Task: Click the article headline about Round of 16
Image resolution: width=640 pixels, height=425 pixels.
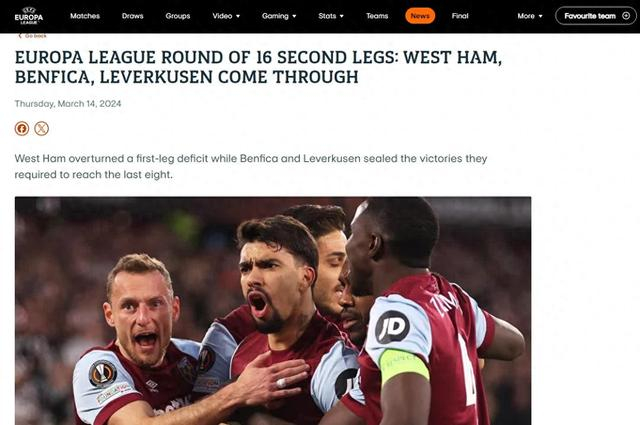Action: click(258, 67)
